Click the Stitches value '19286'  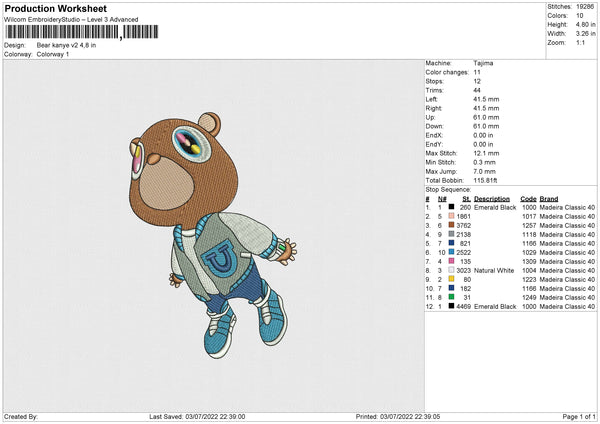[x=585, y=7]
